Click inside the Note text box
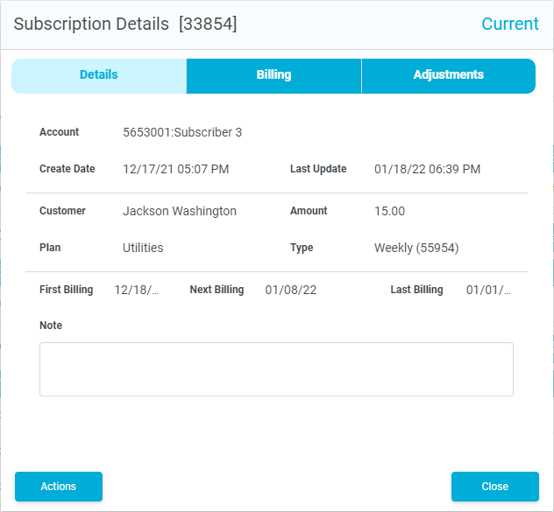 click(276, 369)
